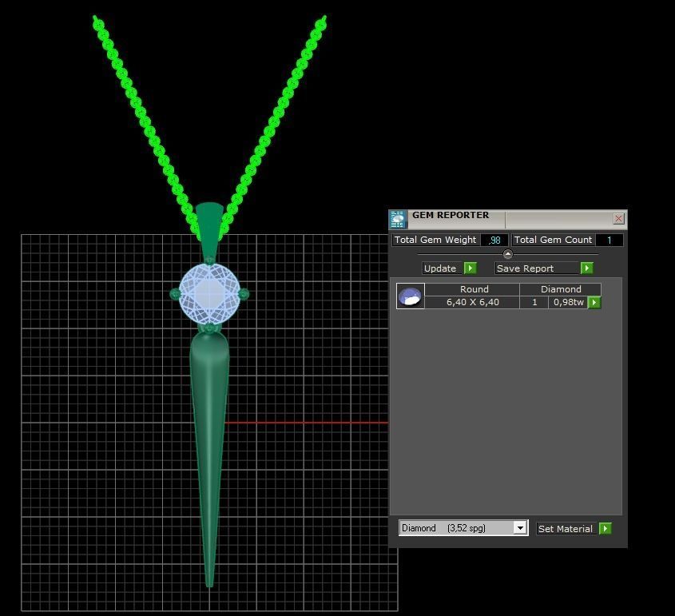Click the Set Material button label
The width and height of the screenshot is (675, 616).
566,529
